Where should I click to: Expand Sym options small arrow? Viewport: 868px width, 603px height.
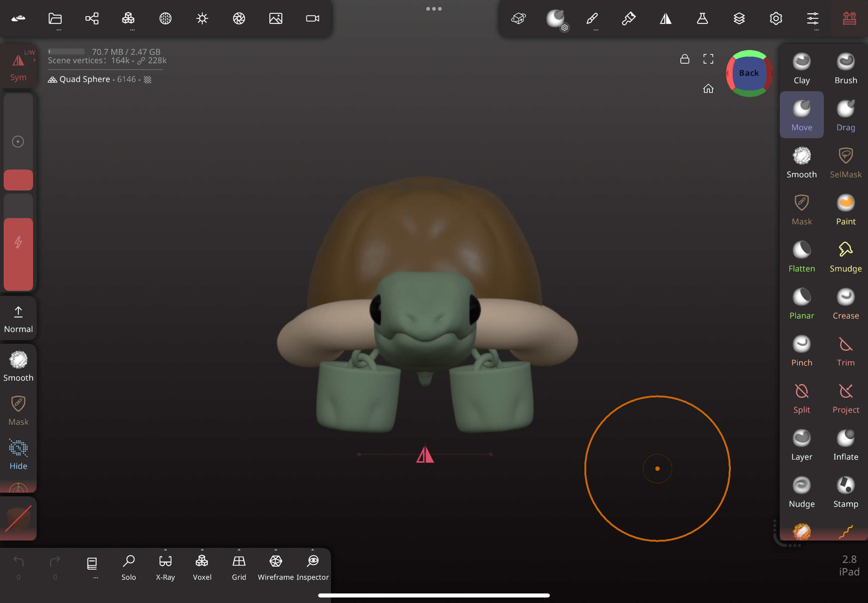coord(34,60)
